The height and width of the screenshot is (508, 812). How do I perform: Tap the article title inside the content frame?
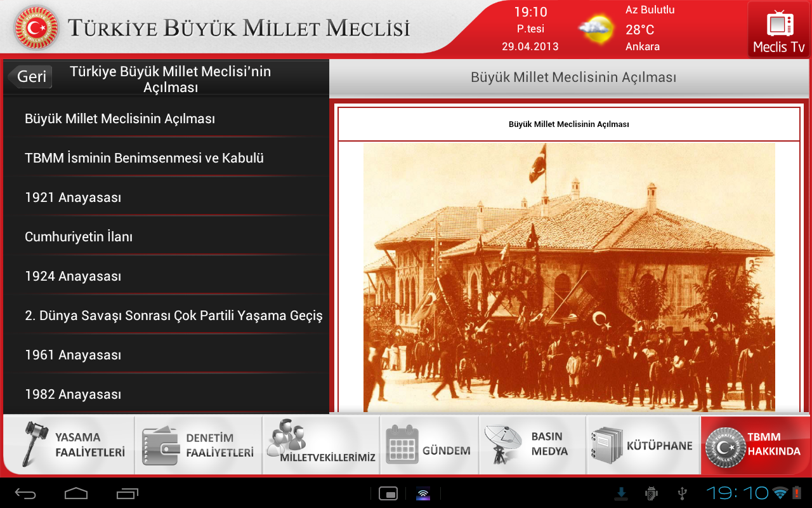[569, 124]
